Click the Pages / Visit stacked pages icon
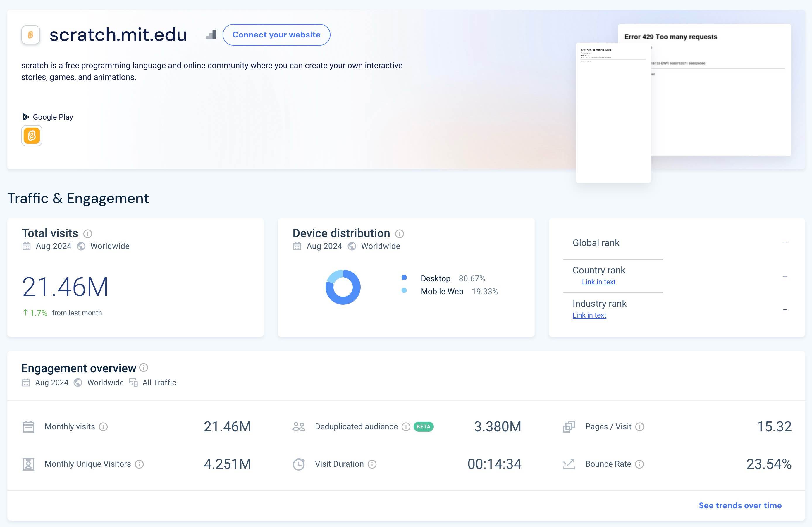 pyautogui.click(x=569, y=427)
